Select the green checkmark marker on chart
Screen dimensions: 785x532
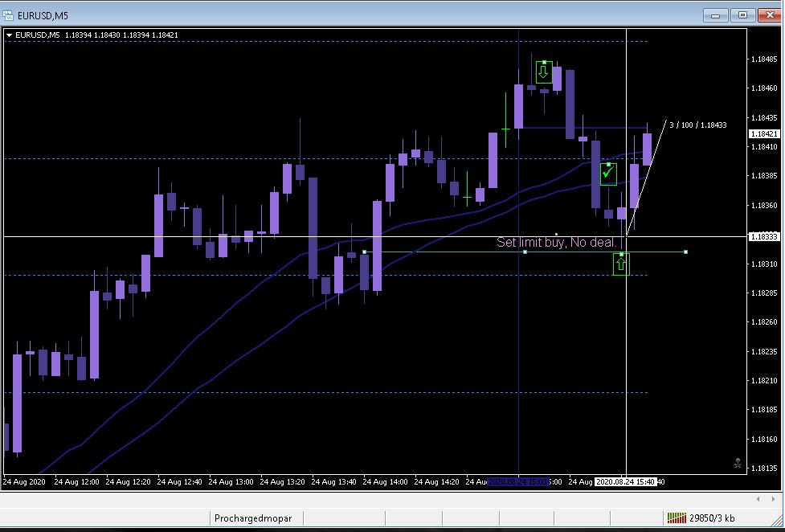coord(608,174)
